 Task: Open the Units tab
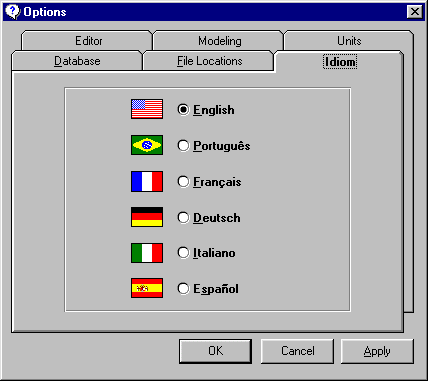point(349,41)
